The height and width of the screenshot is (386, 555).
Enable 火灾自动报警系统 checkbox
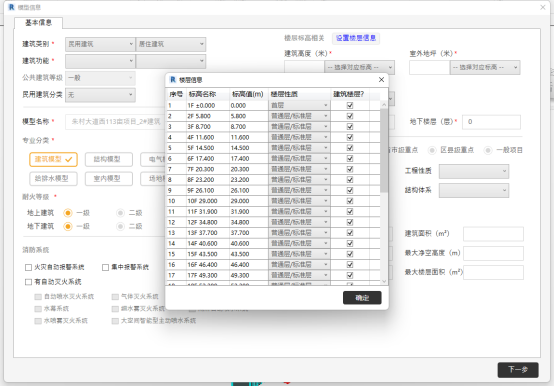(x=29, y=267)
